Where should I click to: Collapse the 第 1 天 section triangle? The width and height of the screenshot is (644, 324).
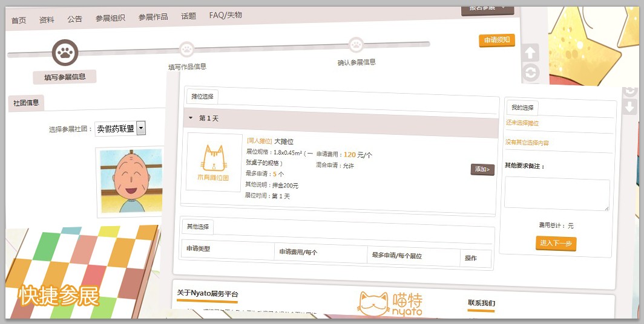pyautogui.click(x=191, y=118)
